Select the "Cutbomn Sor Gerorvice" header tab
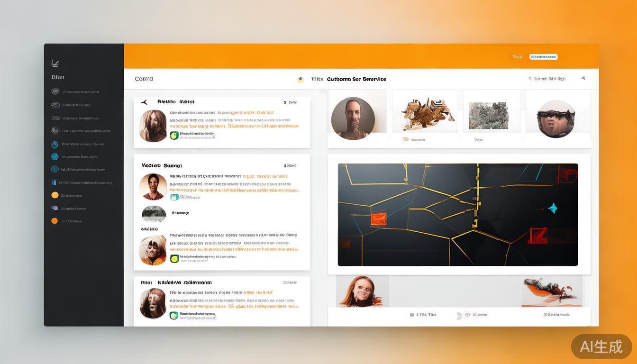The height and width of the screenshot is (364, 637). click(356, 79)
